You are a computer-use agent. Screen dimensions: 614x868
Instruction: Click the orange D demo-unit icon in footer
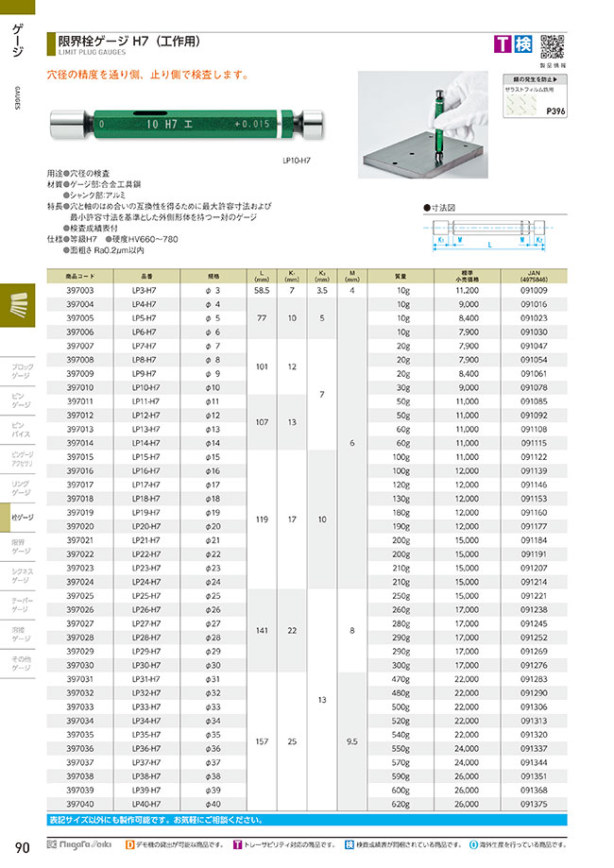[x=130, y=844]
